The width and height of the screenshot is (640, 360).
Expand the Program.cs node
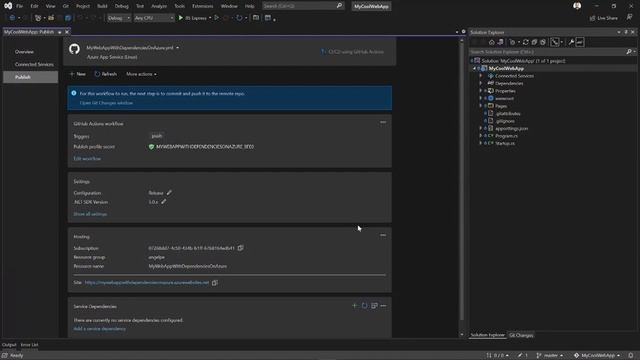(481, 136)
